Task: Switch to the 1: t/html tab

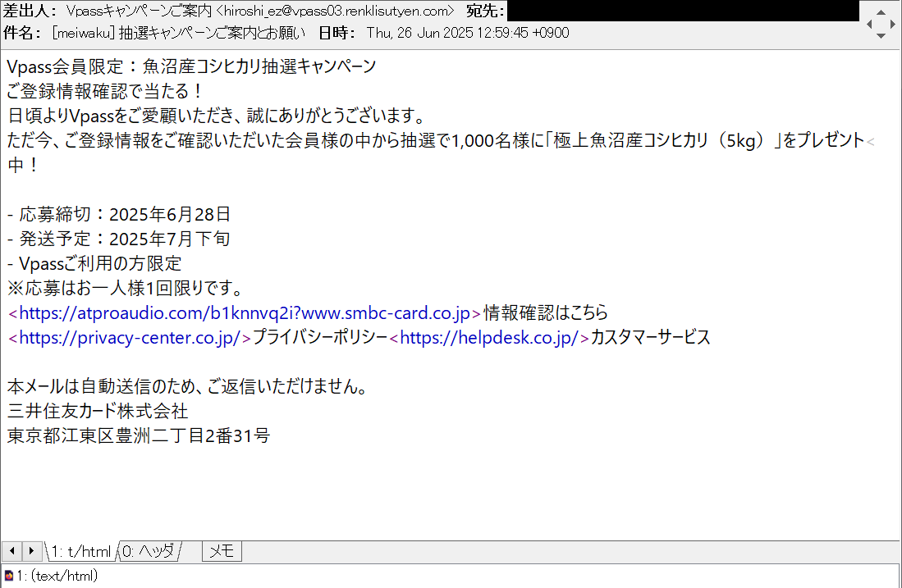Action: 80,551
